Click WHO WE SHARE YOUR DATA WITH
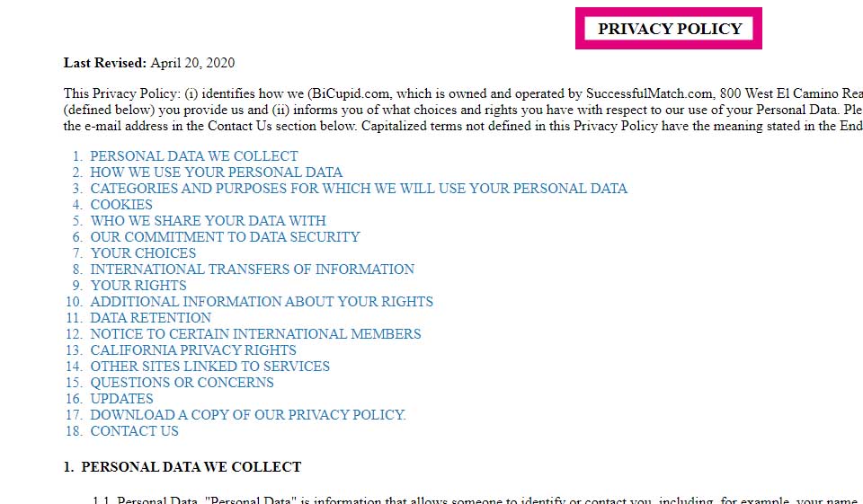Image resolution: width=863 pixels, height=504 pixels. coord(208,221)
